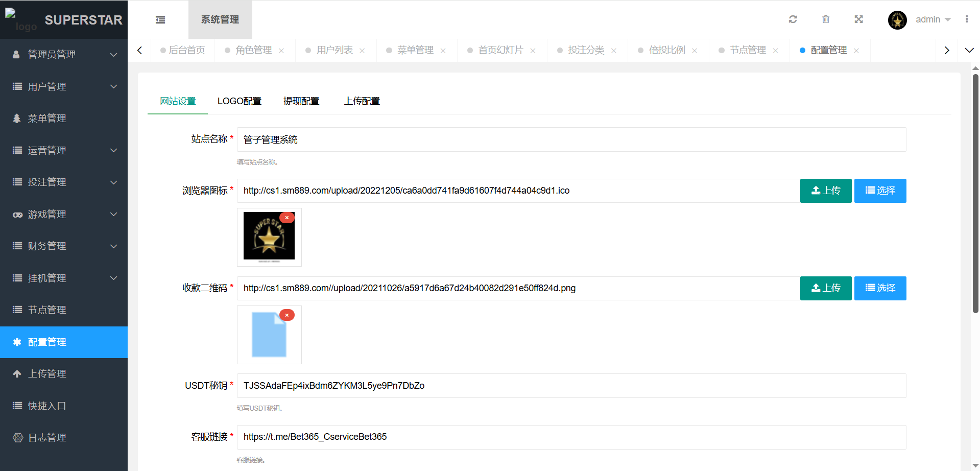This screenshot has width=980, height=471.
Task: Choose a browser icon with 选择 button
Action: pos(880,191)
